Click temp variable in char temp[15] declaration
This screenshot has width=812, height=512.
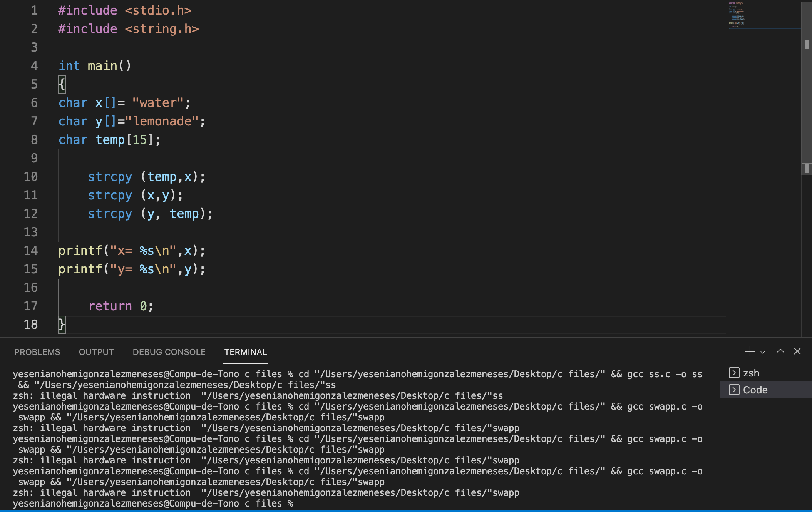(x=110, y=140)
